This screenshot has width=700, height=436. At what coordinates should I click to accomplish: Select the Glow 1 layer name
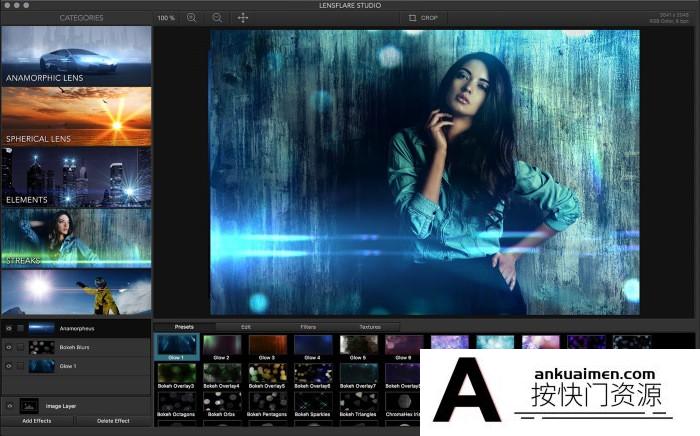tap(68, 366)
